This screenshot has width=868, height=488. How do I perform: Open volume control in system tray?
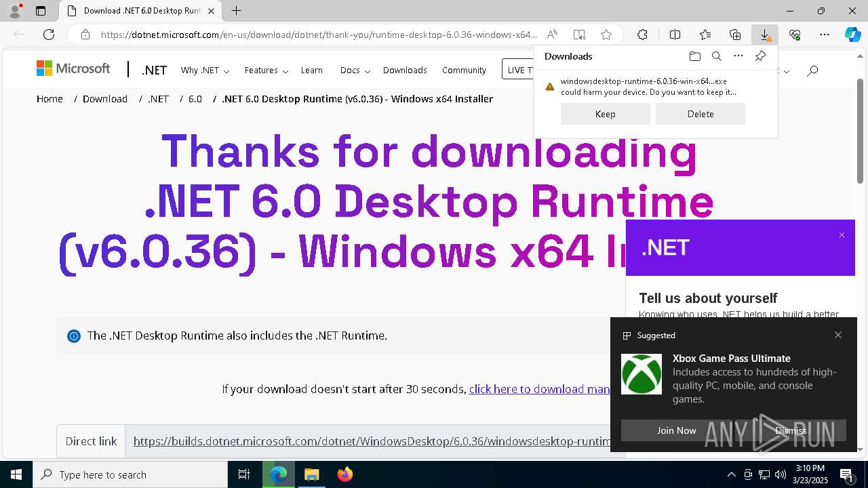[x=780, y=474]
